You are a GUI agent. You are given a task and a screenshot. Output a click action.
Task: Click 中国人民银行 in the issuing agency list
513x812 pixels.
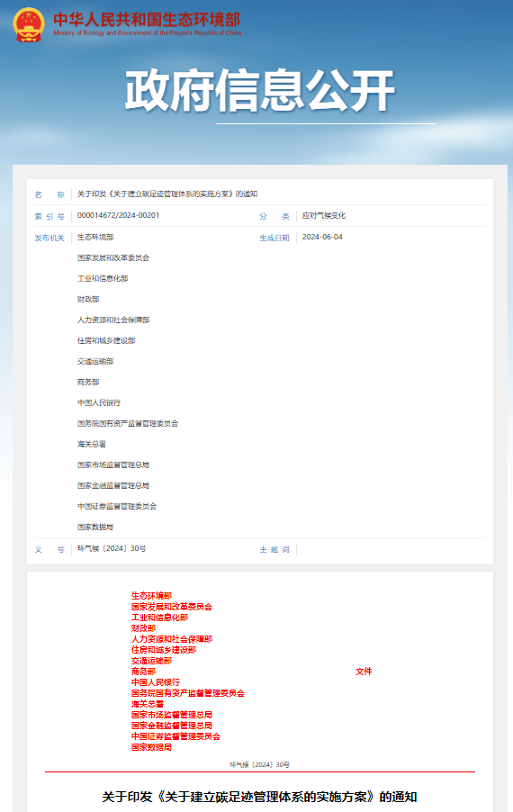99,403
